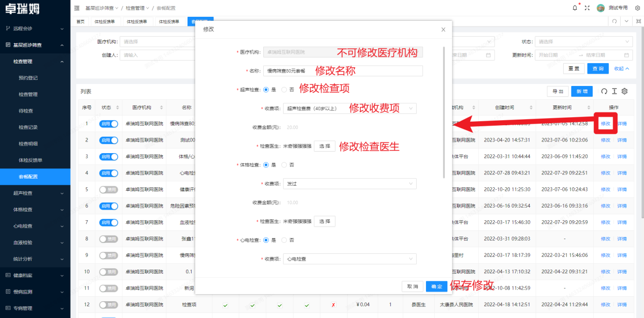Open 体检反馈单 in the sidebar
The width and height of the screenshot is (644, 318).
point(30,160)
